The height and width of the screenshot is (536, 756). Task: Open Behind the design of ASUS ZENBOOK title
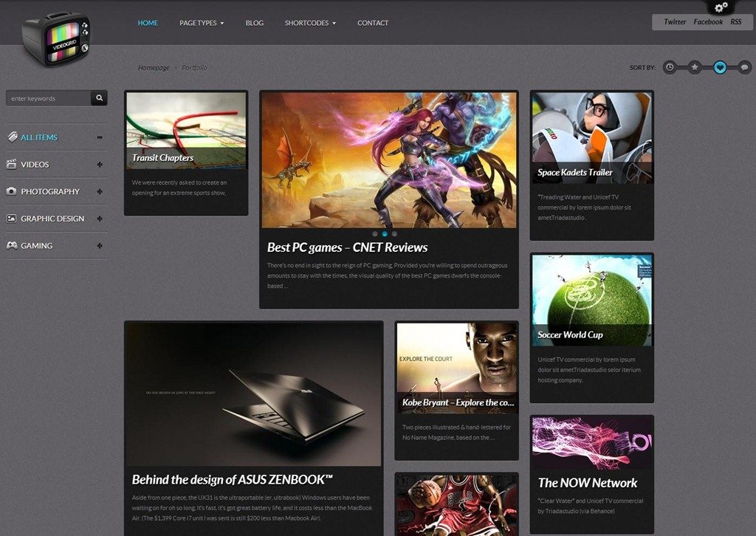233,480
